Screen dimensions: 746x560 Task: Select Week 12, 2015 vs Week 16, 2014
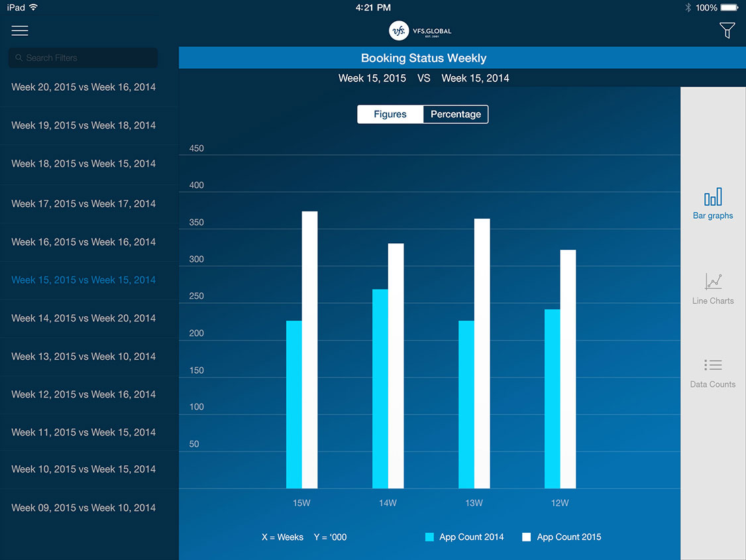83,394
